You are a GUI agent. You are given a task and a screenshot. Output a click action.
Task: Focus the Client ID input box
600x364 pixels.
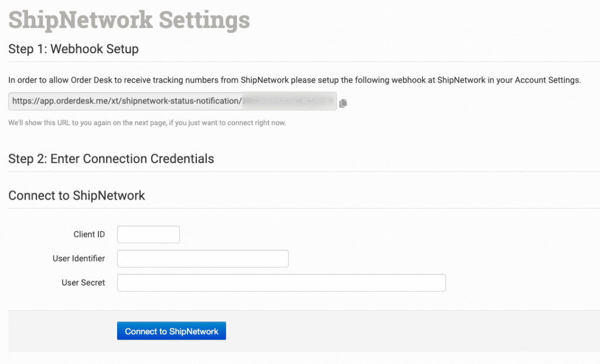(148, 235)
